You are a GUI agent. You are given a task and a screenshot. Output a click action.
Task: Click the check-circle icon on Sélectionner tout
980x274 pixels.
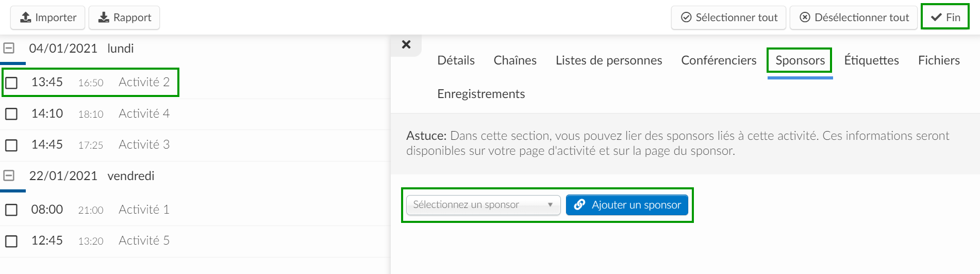tap(686, 18)
